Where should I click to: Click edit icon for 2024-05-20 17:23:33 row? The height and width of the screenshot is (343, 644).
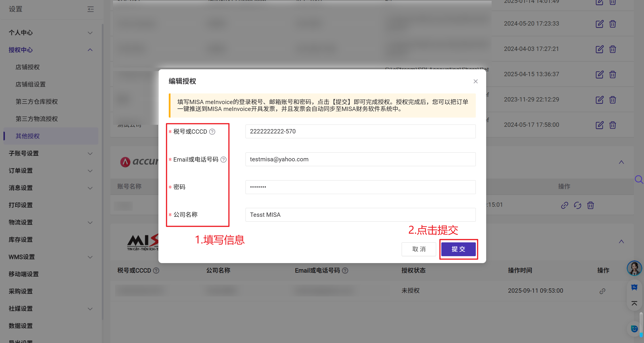coord(599,24)
